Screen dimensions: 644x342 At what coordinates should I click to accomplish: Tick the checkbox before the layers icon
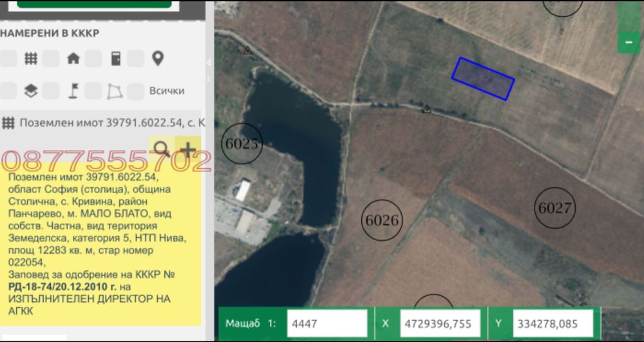coord(8,91)
